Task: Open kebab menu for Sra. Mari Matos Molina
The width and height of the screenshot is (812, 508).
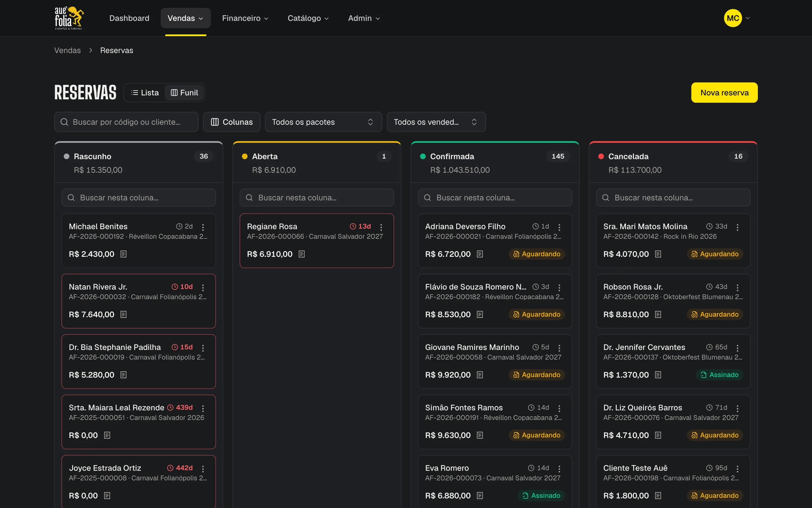Action: [738, 227]
